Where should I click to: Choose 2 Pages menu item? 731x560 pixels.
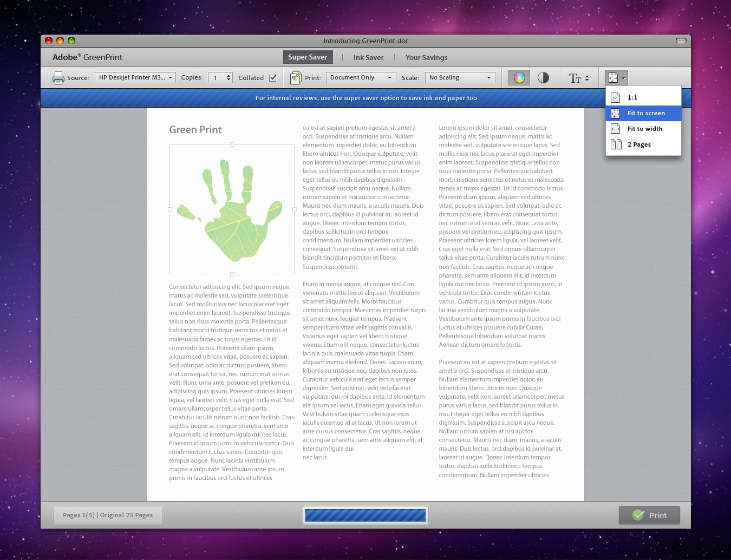643,144
